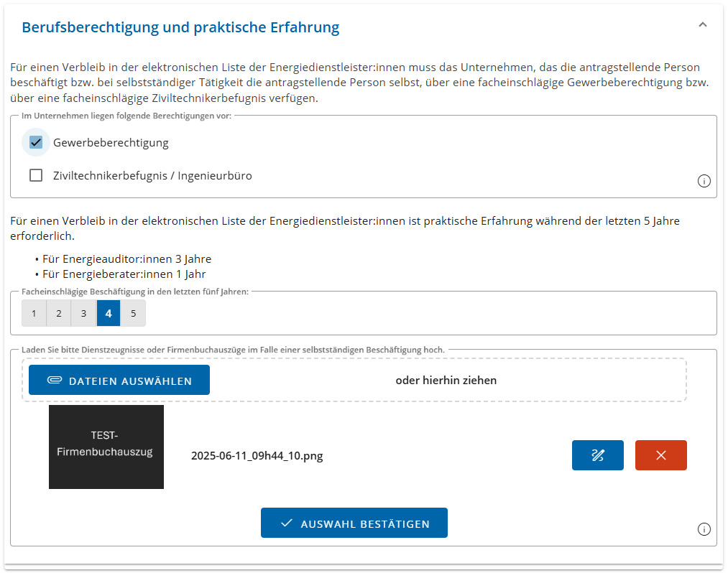This screenshot has height=573, width=728.
Task: Collapse the Berufsberechtigung section with chevron
Action: [x=702, y=25]
